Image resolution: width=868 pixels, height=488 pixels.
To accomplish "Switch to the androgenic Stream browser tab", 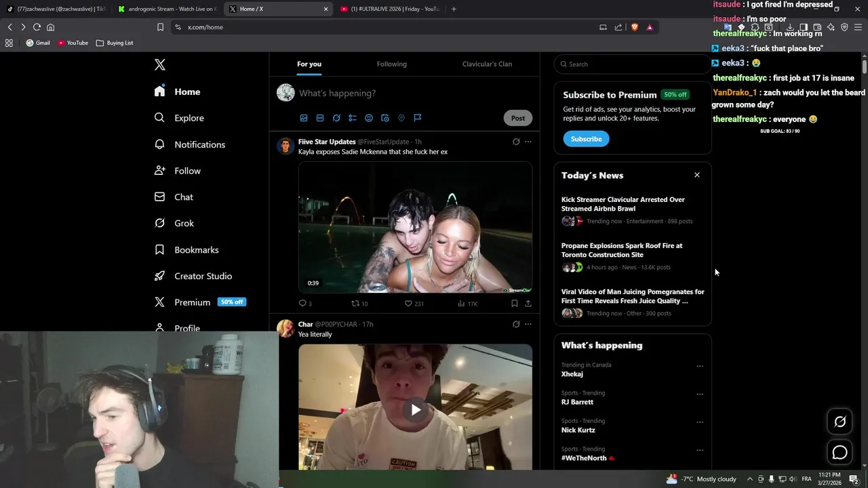I will coord(167,9).
